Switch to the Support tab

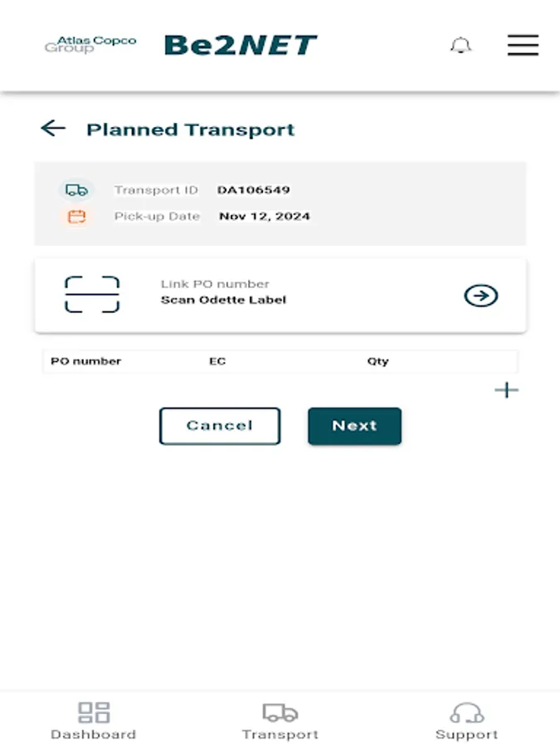click(x=466, y=734)
